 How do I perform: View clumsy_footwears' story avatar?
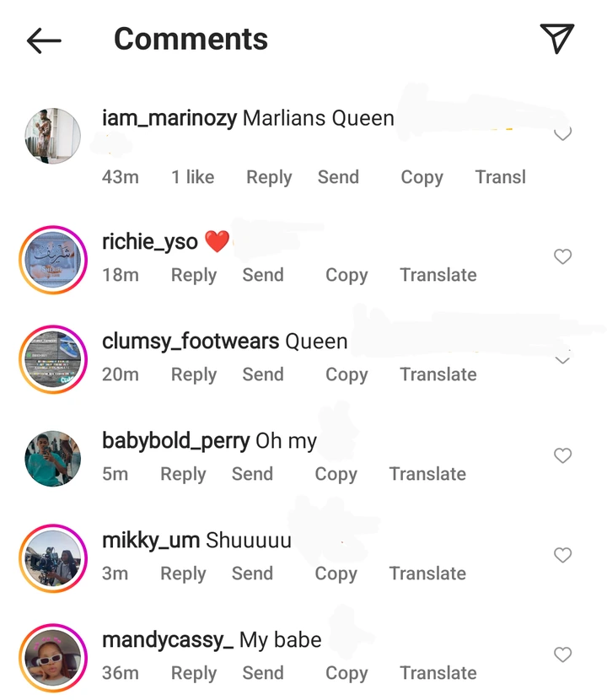tap(52, 359)
